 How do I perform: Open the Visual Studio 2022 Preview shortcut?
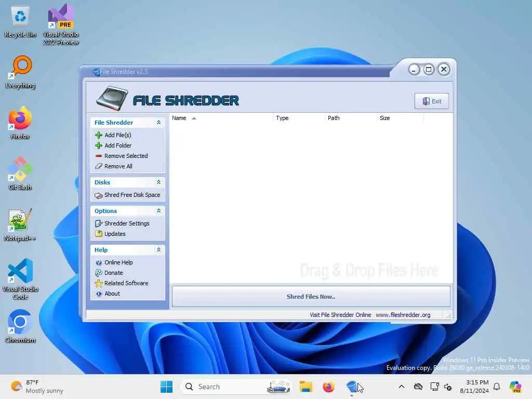pos(61,24)
